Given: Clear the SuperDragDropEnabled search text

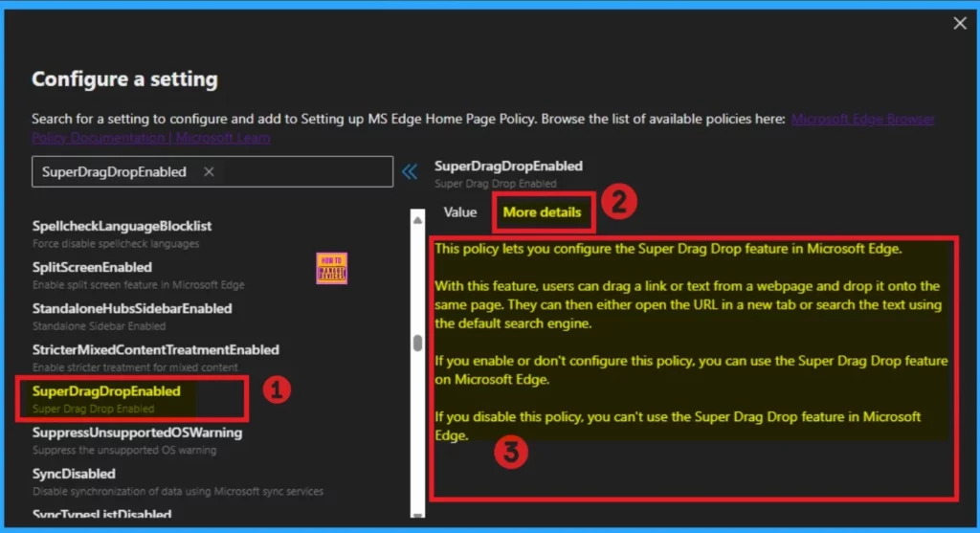Looking at the screenshot, I should pyautogui.click(x=209, y=172).
